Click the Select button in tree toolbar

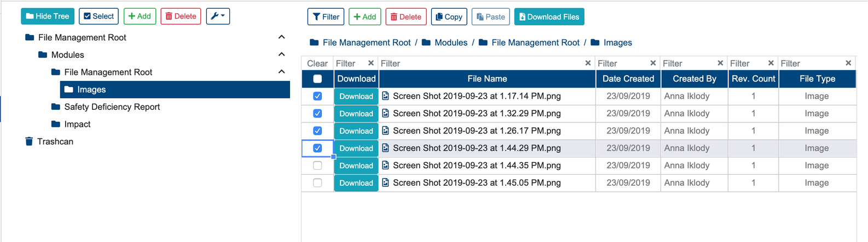99,16
